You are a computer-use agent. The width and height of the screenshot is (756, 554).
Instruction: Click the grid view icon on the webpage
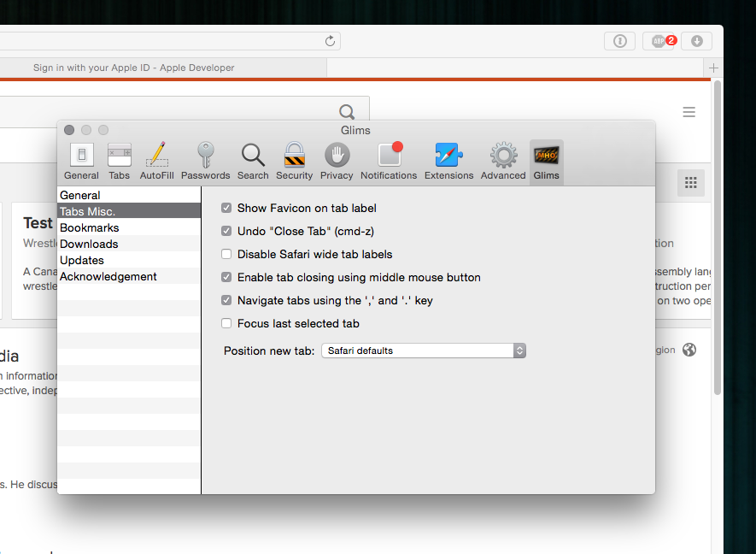[691, 182]
